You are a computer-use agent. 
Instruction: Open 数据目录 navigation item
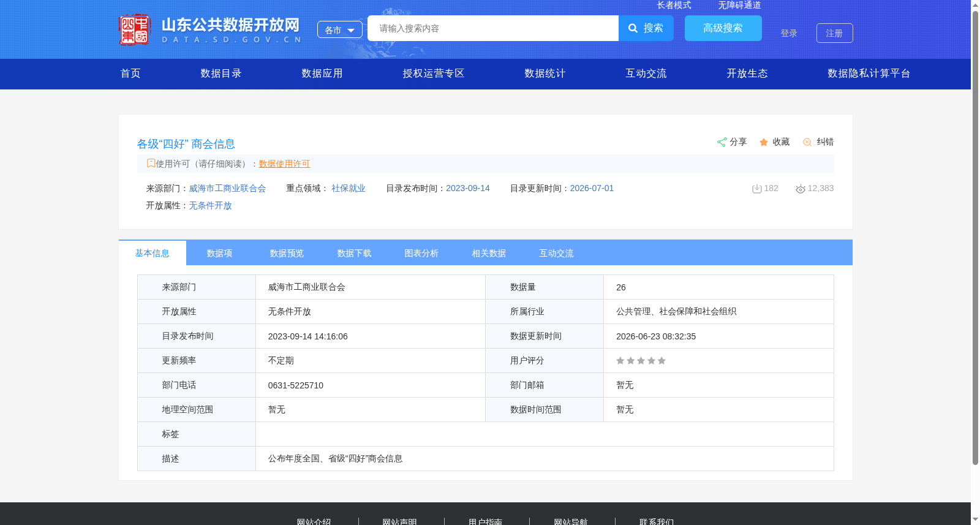[221, 74]
